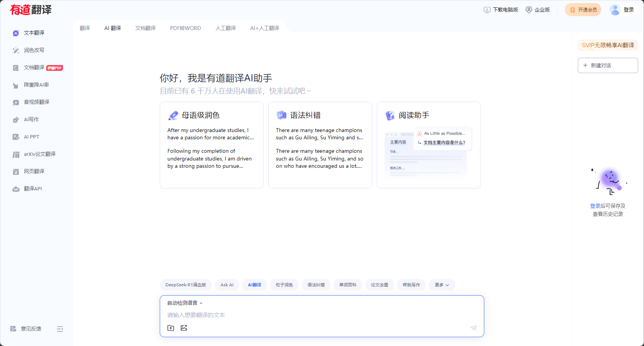Select the 论文去重 chip
This screenshot has width=644, height=346.
(x=380, y=285)
